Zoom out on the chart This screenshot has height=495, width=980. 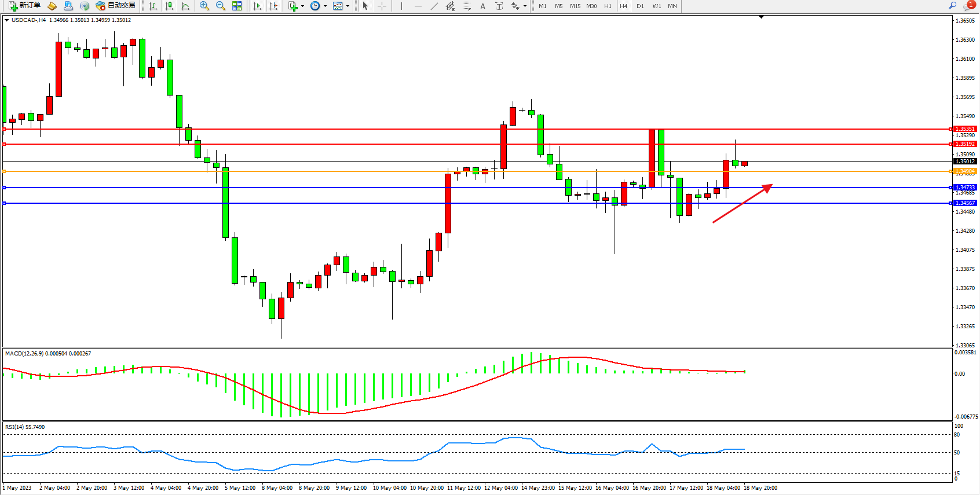221,6
